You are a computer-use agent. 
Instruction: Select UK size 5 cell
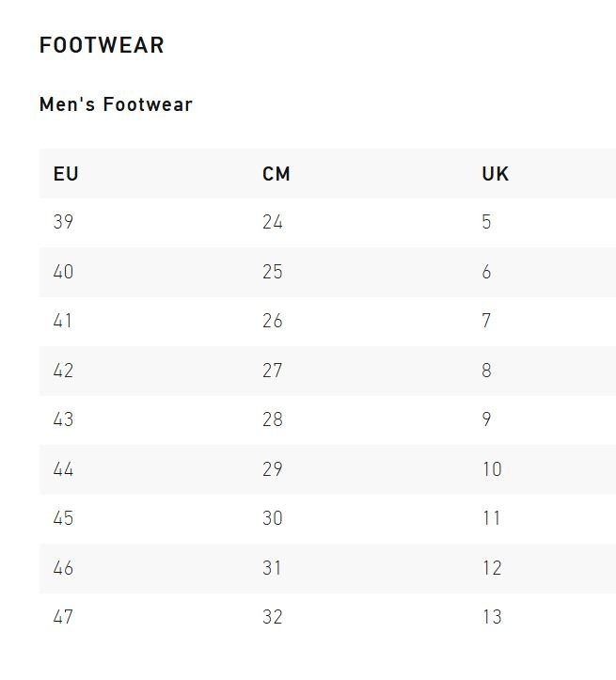486,223
